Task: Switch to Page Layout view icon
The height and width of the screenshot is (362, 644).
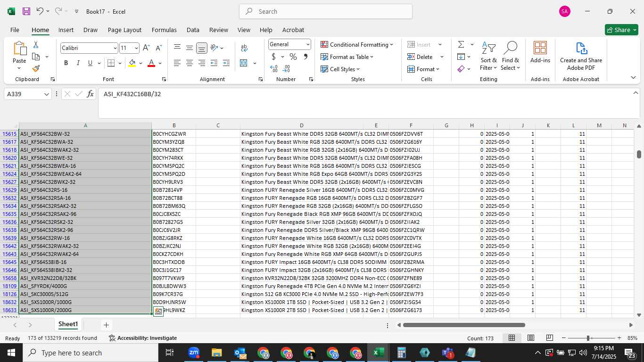Action: [x=531, y=338]
